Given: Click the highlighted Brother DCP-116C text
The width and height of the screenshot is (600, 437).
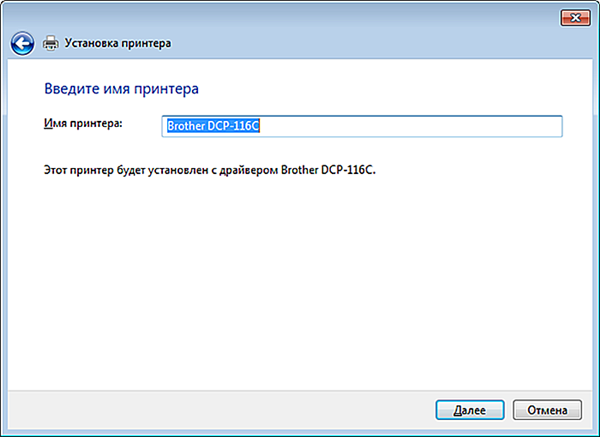Looking at the screenshot, I should [213, 126].
